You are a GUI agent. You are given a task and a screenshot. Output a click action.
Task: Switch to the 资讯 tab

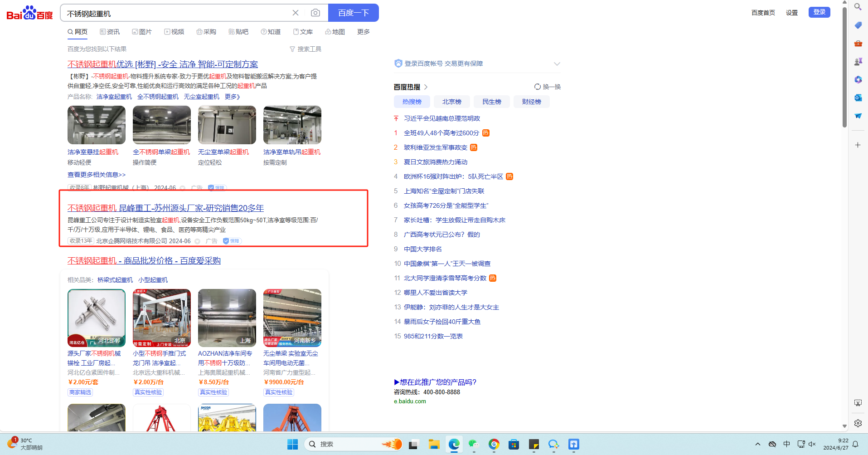(x=110, y=32)
